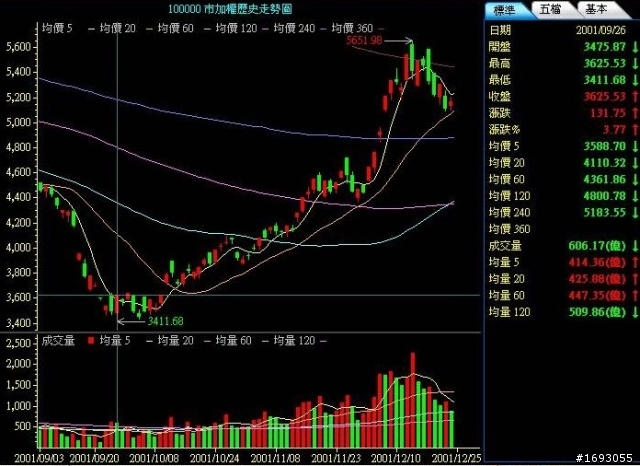
Task: Click the 5,600 price axis label
Action: point(19,47)
